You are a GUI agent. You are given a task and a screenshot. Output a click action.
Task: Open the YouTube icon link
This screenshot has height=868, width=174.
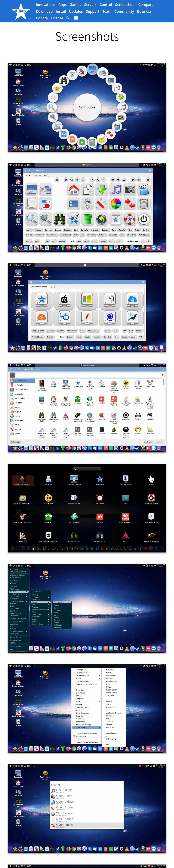(76, 18)
